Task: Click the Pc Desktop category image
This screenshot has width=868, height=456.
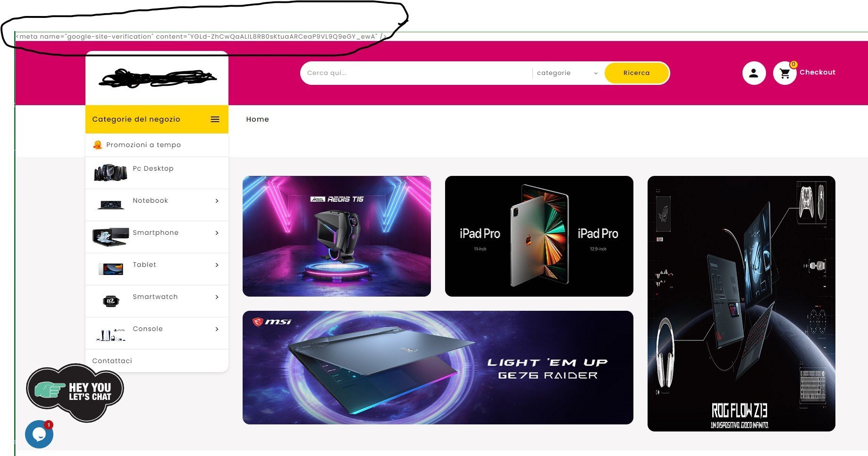Action: click(x=110, y=173)
